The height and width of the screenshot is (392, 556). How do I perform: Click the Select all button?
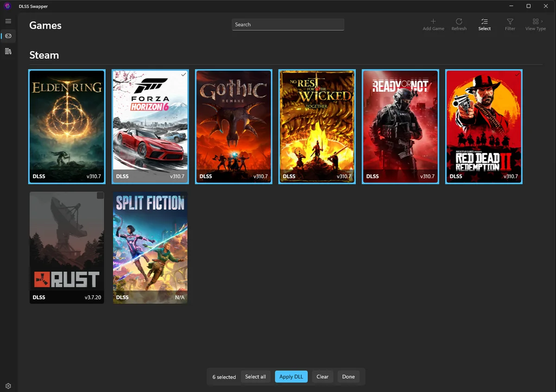pyautogui.click(x=255, y=377)
